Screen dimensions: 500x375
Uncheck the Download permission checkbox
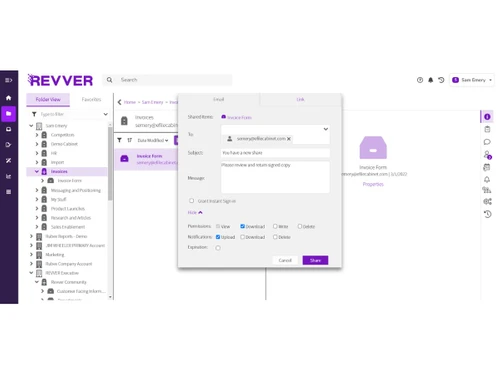click(x=242, y=226)
